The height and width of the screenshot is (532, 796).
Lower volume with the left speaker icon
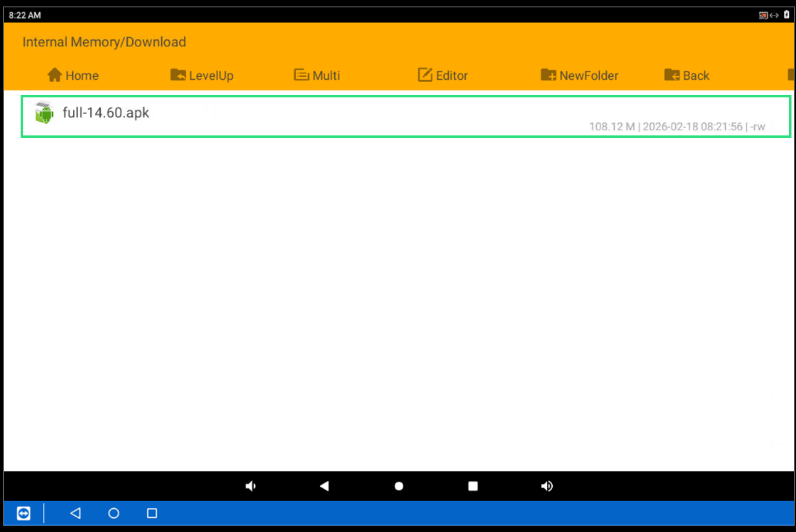tap(251, 486)
